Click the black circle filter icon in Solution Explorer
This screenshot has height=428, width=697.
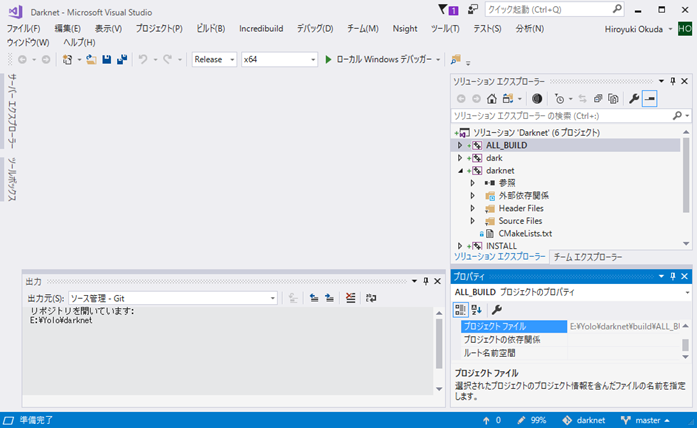(x=537, y=99)
